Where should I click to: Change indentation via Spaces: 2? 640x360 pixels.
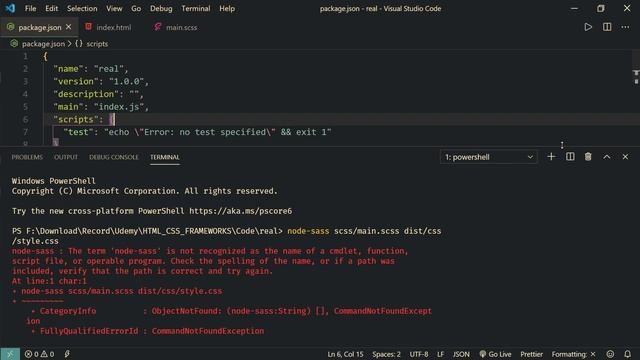386,354
